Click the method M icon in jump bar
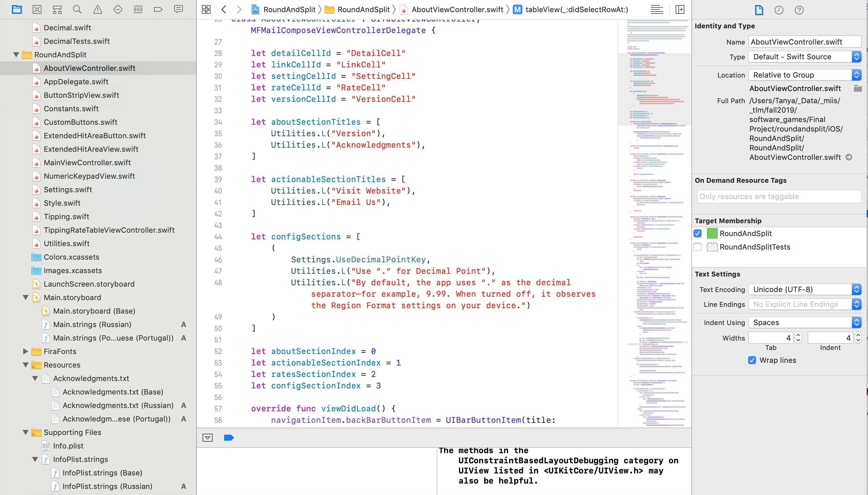The width and height of the screenshot is (868, 495). 518,9
